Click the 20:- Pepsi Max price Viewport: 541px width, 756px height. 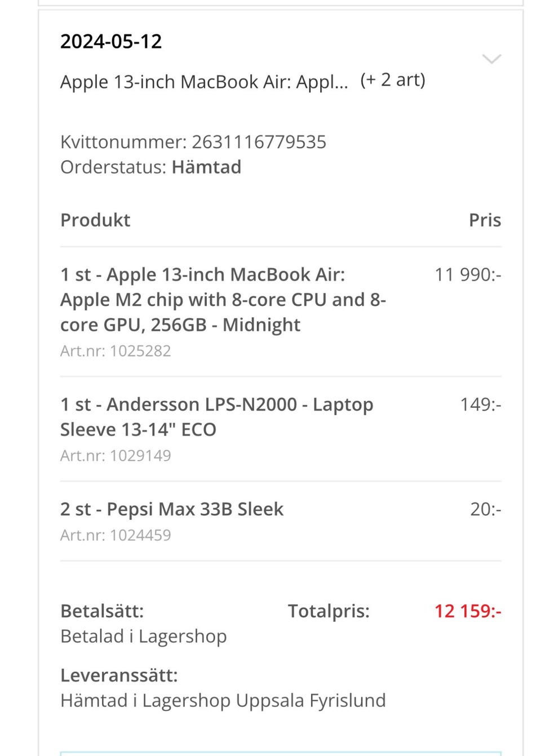(485, 509)
